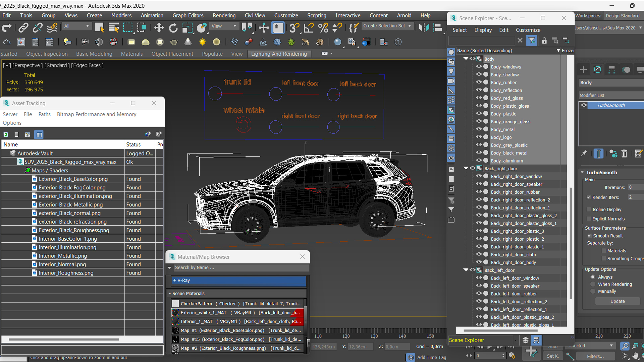The image size is (644, 362).
Task: Switch to Object Placement tab
Action: point(172,54)
